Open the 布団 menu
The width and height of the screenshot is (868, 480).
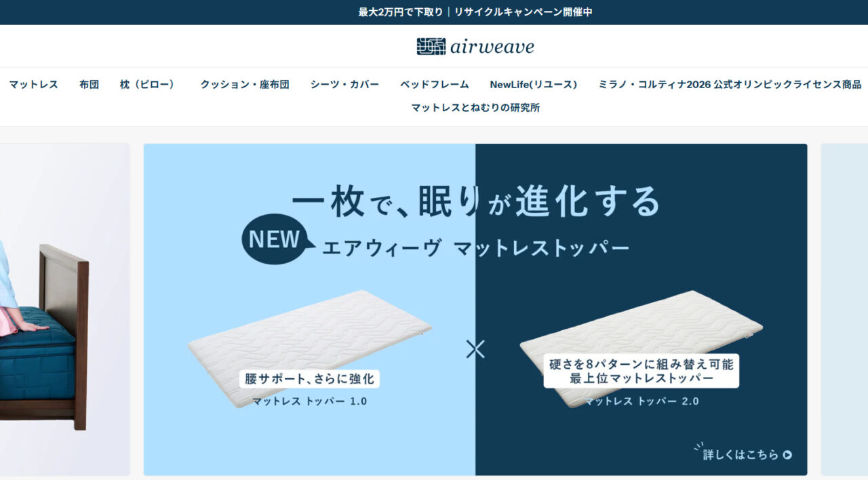click(89, 85)
